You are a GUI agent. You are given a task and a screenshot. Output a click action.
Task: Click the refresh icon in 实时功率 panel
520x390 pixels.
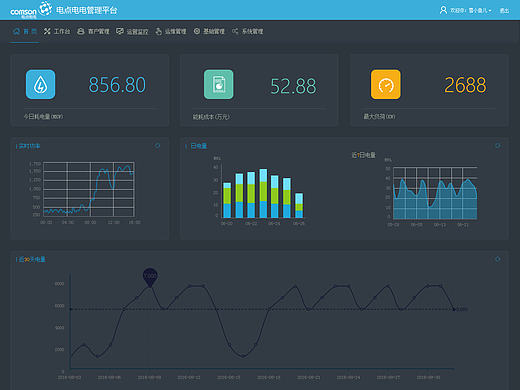[158, 146]
